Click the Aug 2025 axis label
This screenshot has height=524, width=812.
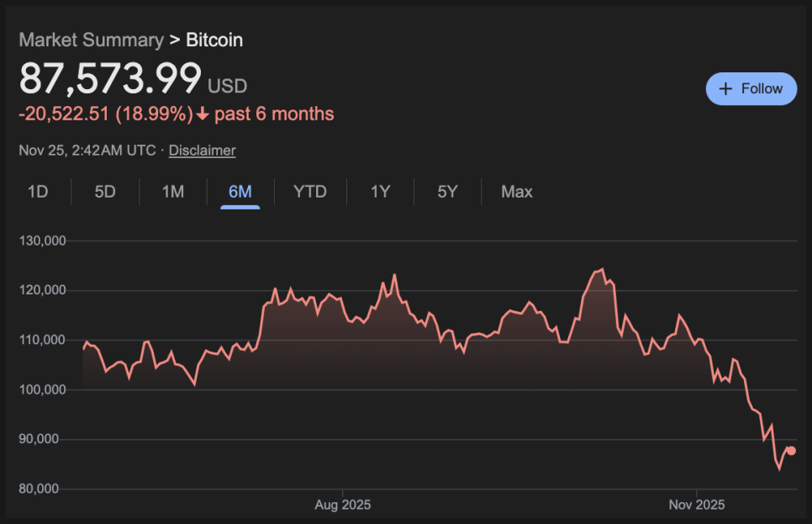(x=343, y=505)
